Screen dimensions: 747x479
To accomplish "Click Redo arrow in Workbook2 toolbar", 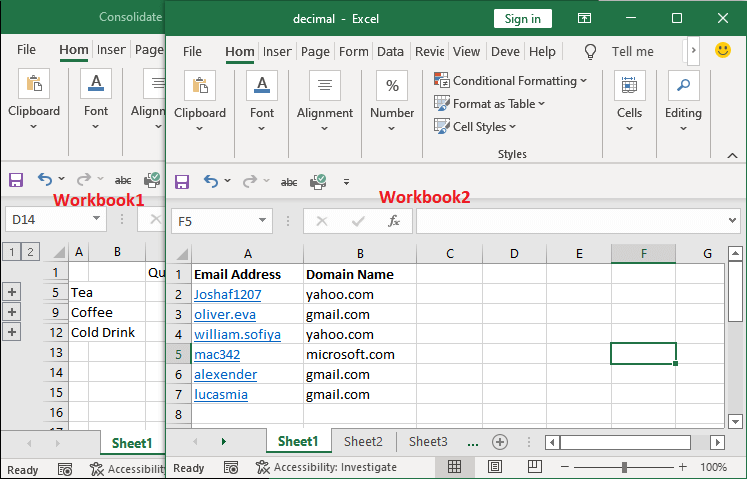I will pos(250,181).
